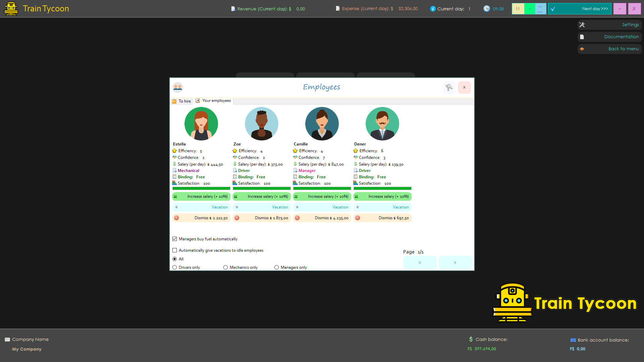Click the arrow icon next to Back to menu
This screenshot has width=644, height=362.
point(582,49)
